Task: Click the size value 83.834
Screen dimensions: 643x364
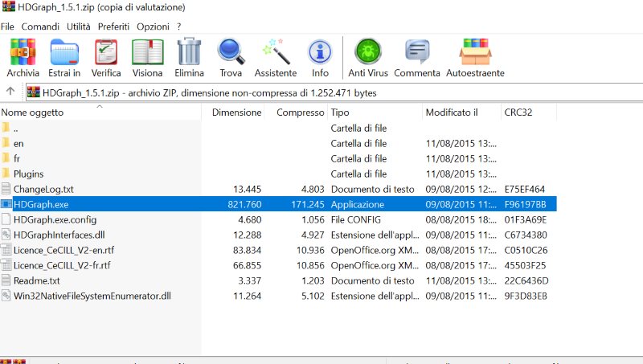Action: 247,250
